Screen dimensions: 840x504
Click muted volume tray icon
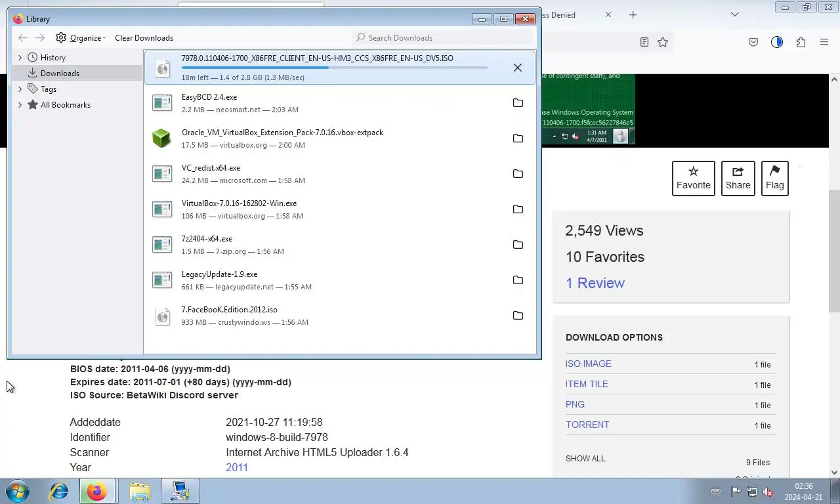coord(768,492)
